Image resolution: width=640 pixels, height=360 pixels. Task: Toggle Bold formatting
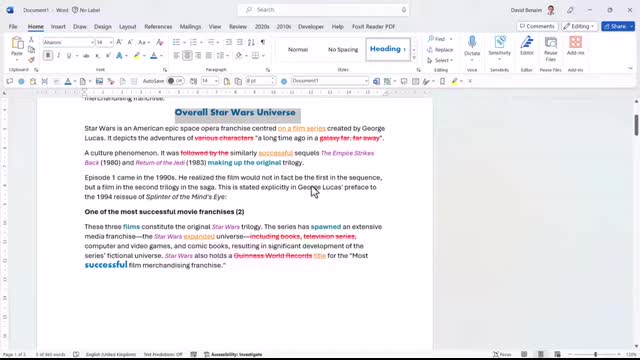pyautogui.click(x=48, y=56)
